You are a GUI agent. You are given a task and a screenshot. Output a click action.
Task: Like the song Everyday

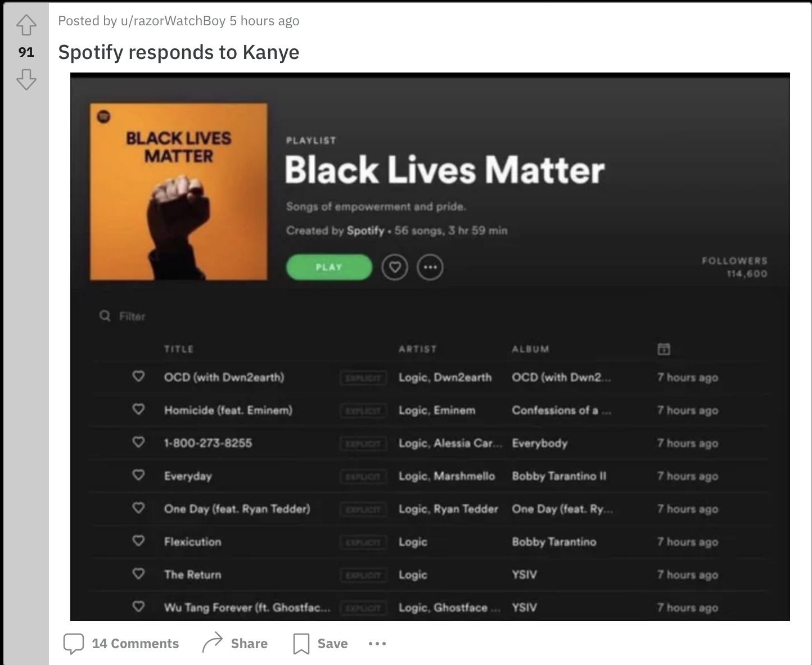(138, 476)
